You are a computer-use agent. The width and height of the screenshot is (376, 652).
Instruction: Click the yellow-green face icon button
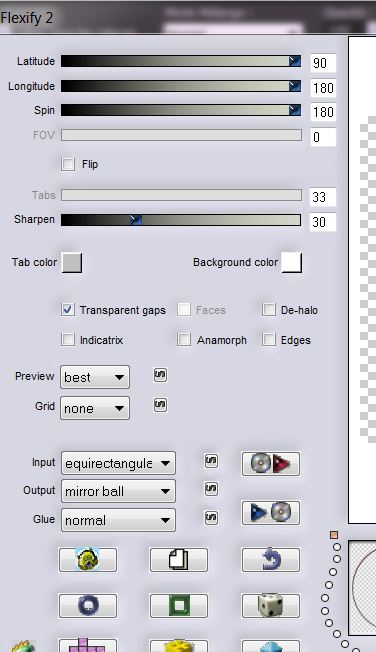(88, 560)
